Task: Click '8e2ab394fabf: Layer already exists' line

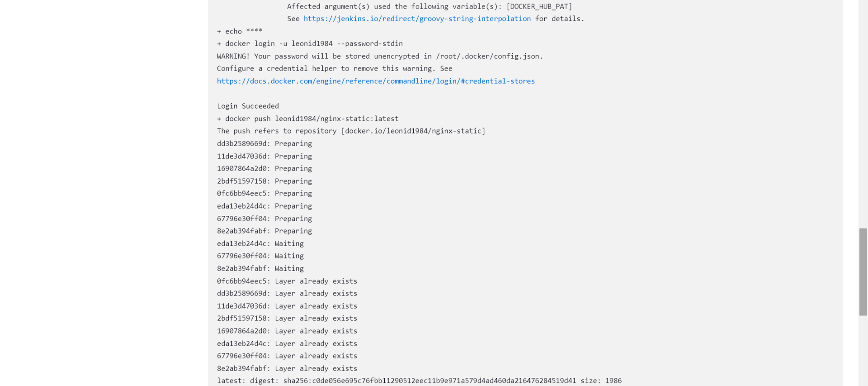Action: 287,368
